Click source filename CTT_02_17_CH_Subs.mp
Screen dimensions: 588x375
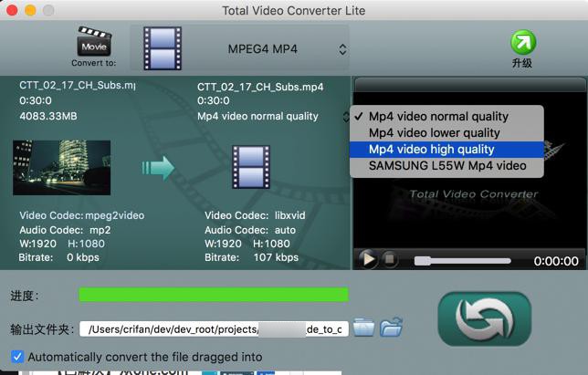(x=78, y=86)
